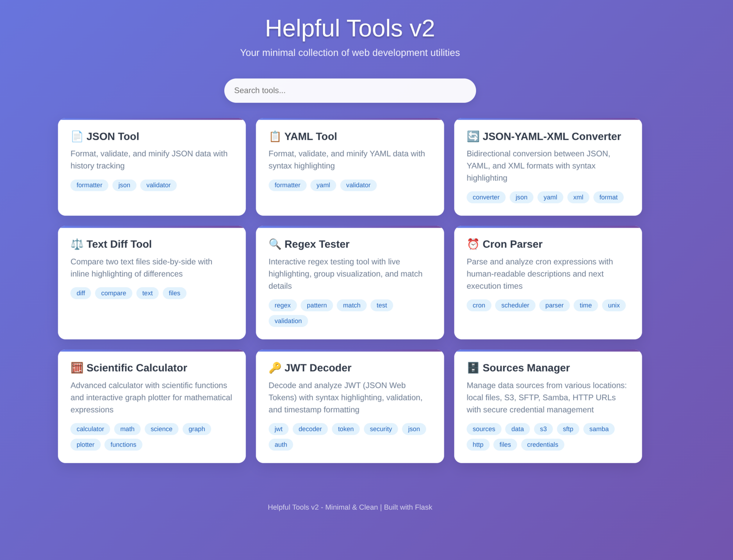Screen dimensions: 733x560
Task: Click the graph tag on Scientific Calculator
Action: 197,429
